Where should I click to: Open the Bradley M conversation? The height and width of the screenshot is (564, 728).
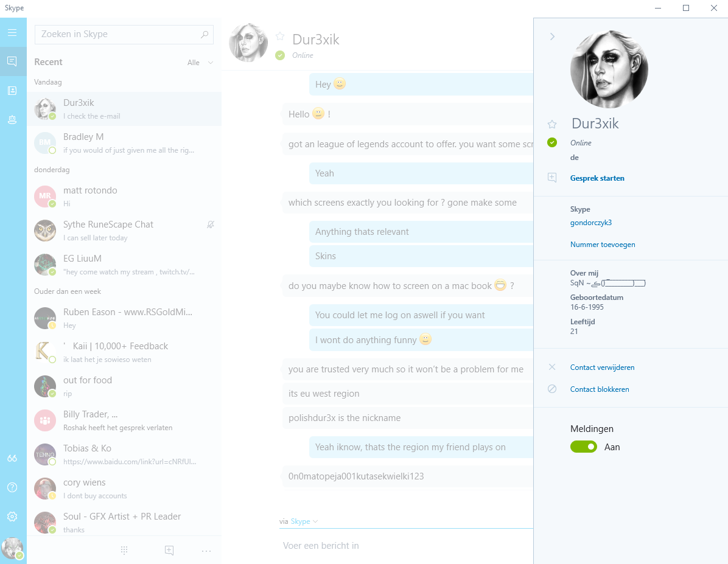(124, 143)
